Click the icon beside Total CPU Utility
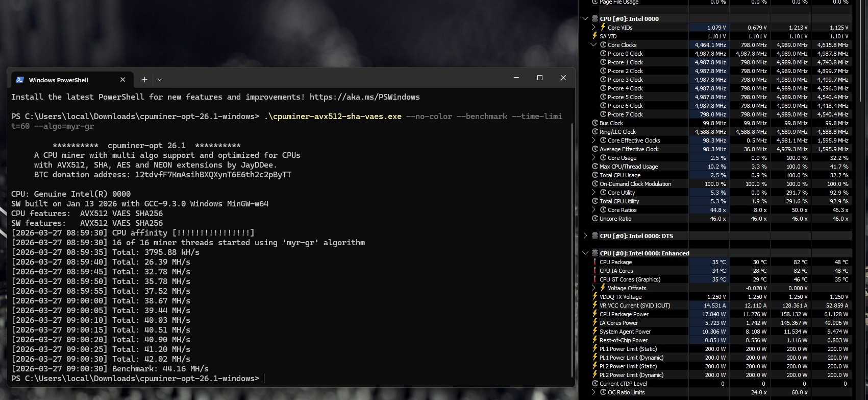The height and width of the screenshot is (400, 868). 595,201
